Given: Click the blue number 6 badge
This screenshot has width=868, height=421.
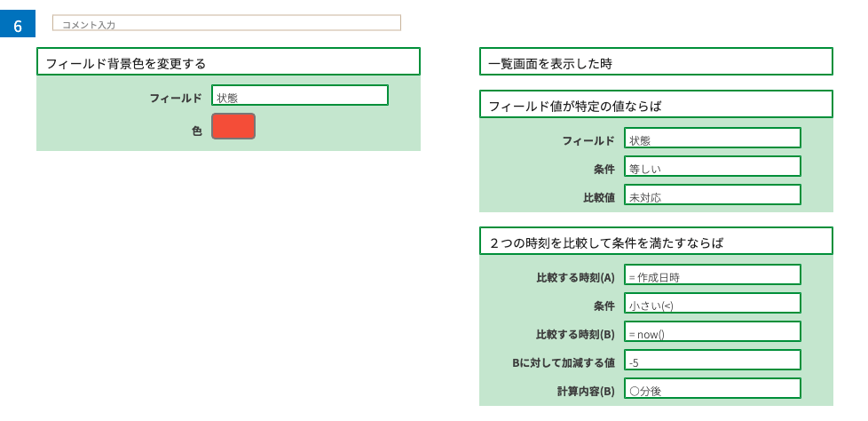Looking at the screenshot, I should point(18,24).
